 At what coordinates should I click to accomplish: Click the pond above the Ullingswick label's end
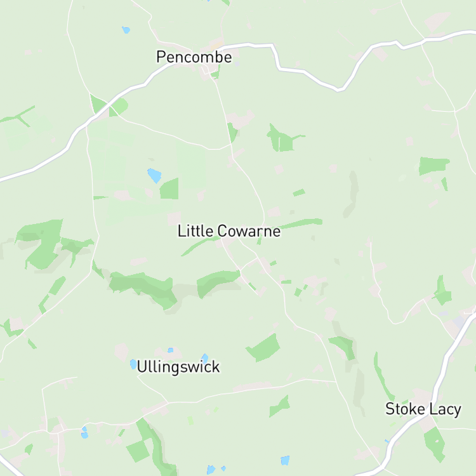(x=205, y=358)
